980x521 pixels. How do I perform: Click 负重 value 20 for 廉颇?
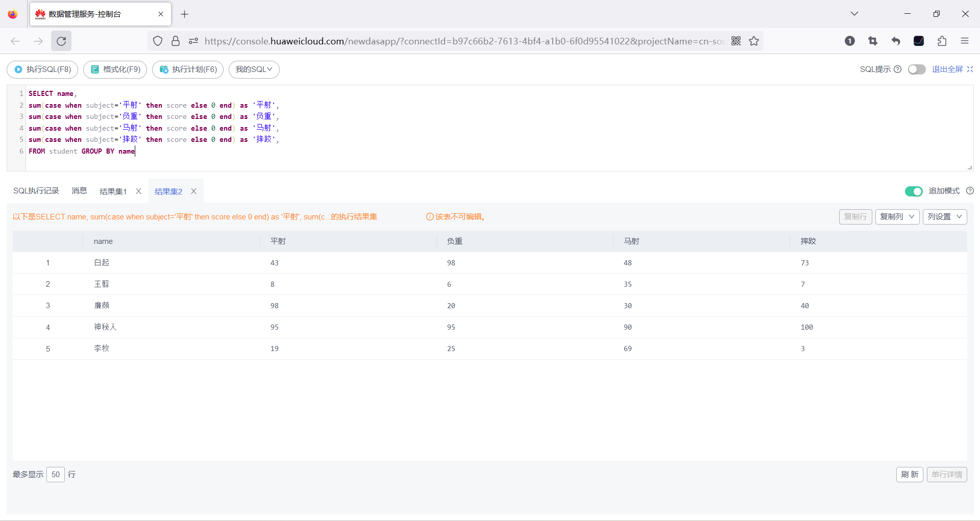[451, 306]
